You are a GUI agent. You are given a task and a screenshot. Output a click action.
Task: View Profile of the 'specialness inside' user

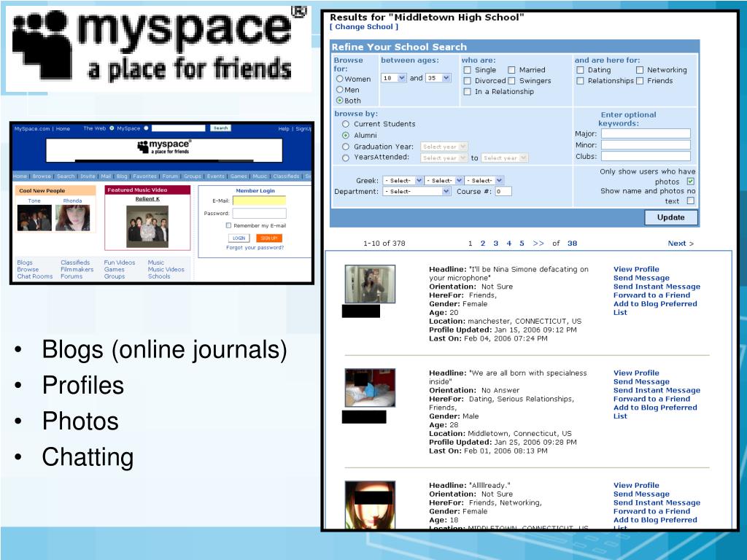636,373
